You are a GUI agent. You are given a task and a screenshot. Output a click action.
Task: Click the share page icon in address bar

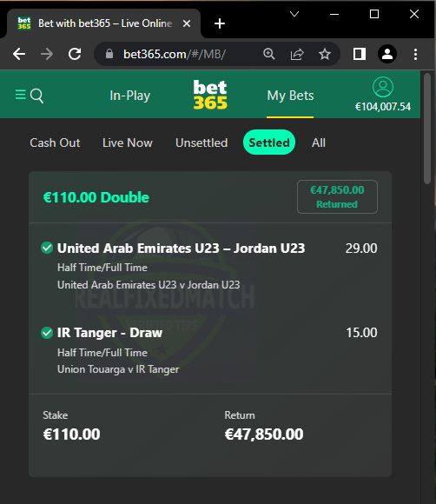[x=297, y=54]
